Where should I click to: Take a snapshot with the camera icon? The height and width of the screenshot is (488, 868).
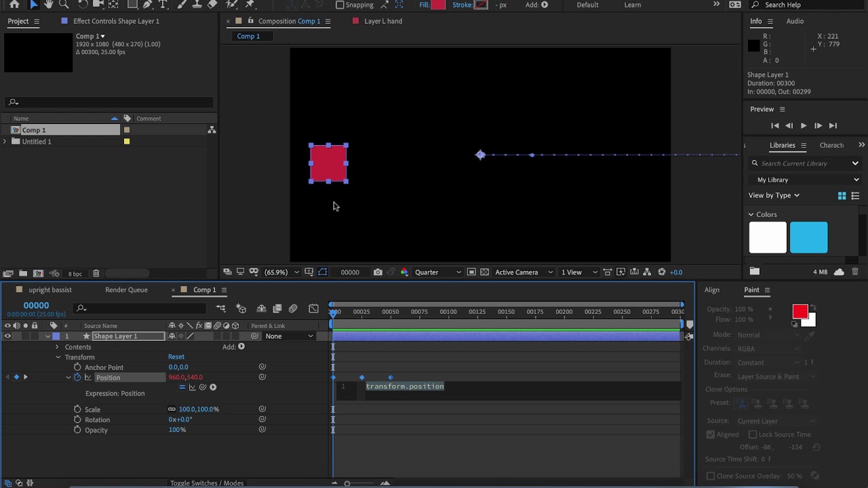click(x=378, y=272)
